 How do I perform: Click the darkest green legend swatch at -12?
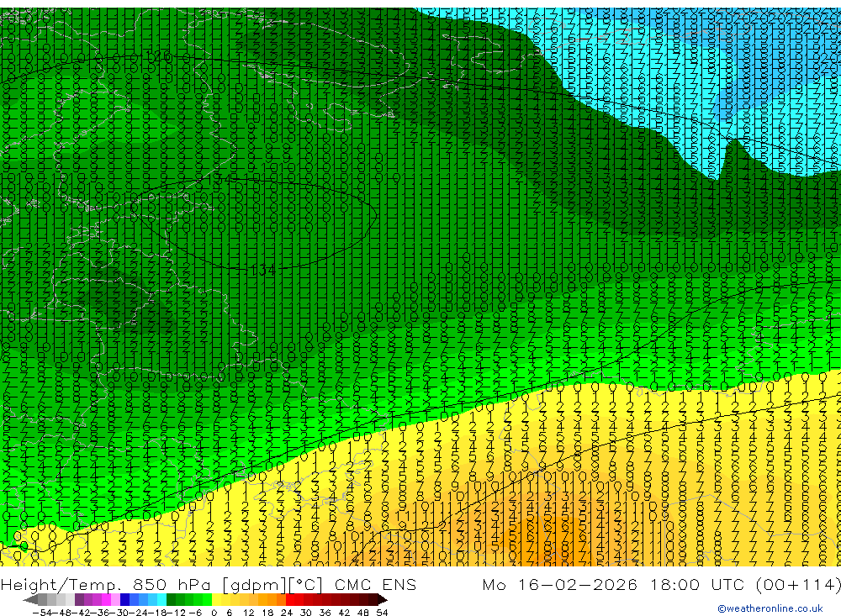[x=171, y=600]
